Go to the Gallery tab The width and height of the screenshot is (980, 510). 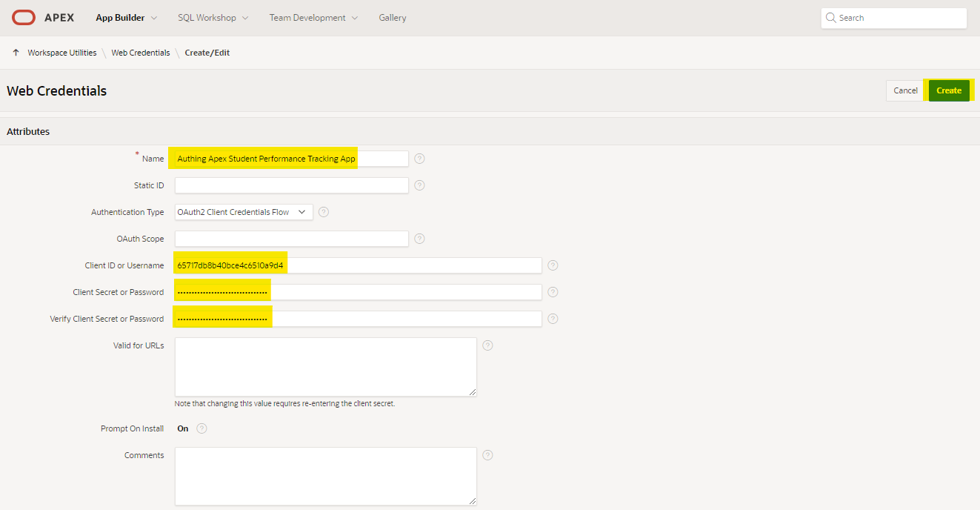[393, 18]
